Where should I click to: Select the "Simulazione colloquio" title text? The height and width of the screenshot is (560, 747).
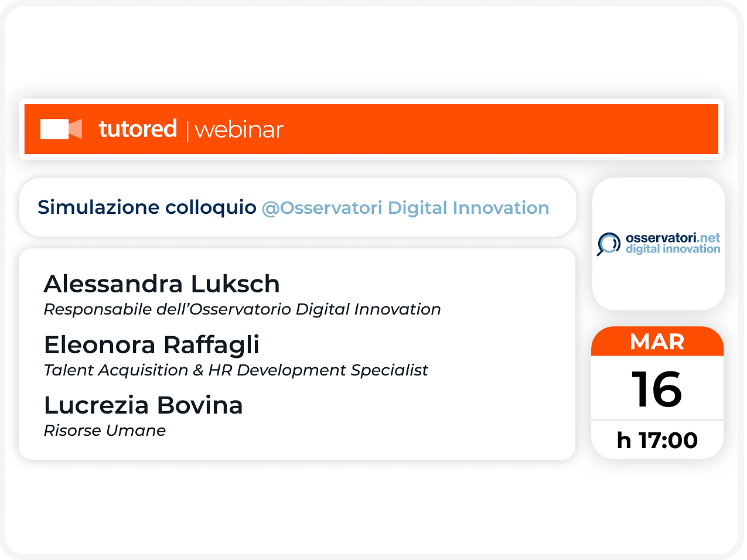[x=147, y=207]
